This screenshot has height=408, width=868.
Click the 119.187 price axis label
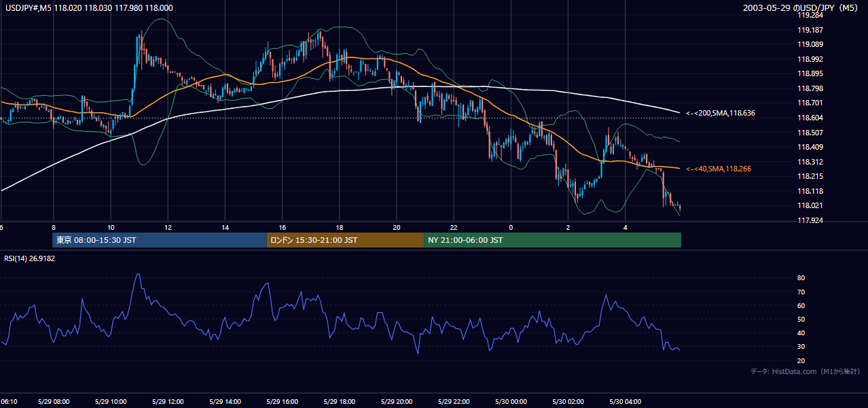pos(810,30)
